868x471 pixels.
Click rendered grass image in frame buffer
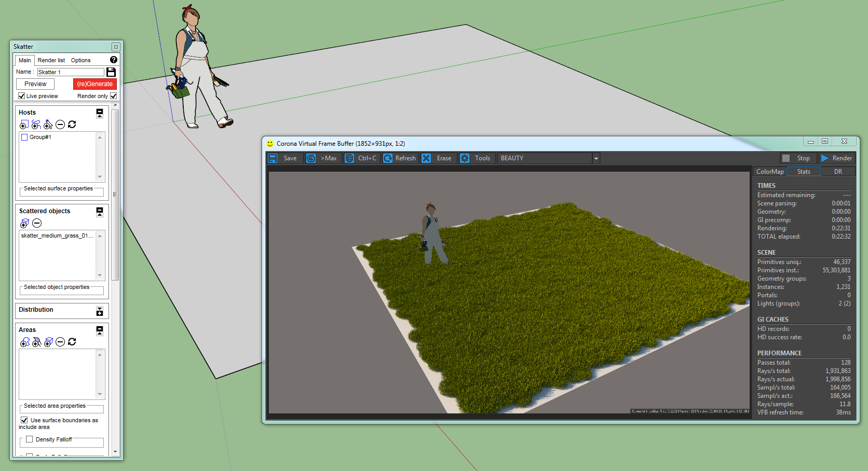point(509,293)
